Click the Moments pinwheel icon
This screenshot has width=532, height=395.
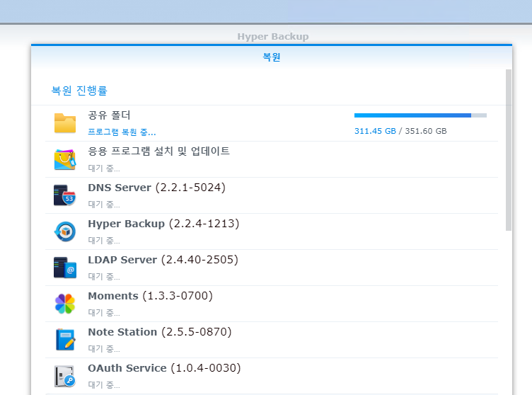[x=65, y=304]
